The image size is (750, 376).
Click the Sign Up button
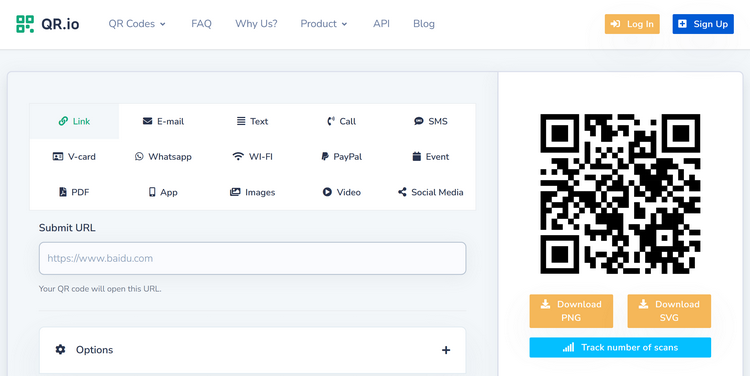(703, 24)
